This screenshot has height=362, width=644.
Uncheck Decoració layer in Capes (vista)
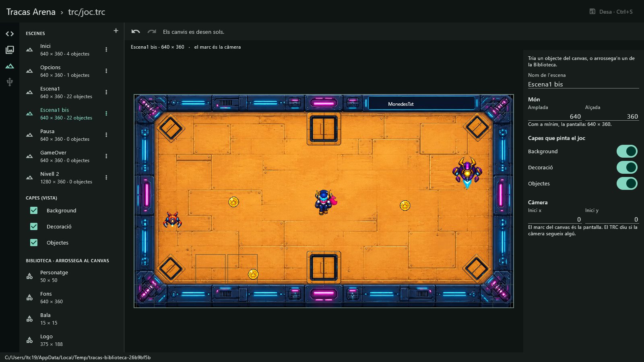click(x=34, y=226)
